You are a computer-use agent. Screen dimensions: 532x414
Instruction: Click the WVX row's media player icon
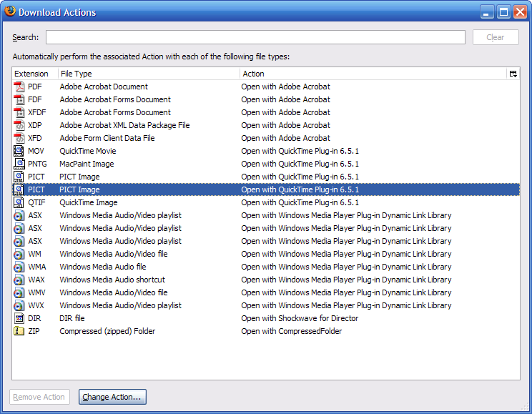click(19, 306)
